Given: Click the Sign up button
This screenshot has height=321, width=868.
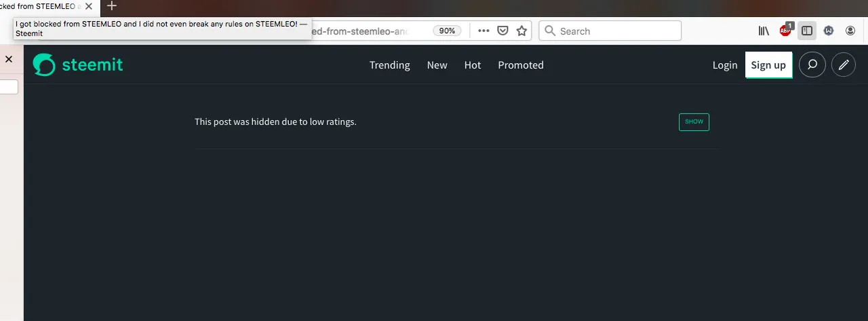Looking at the screenshot, I should click(x=768, y=65).
